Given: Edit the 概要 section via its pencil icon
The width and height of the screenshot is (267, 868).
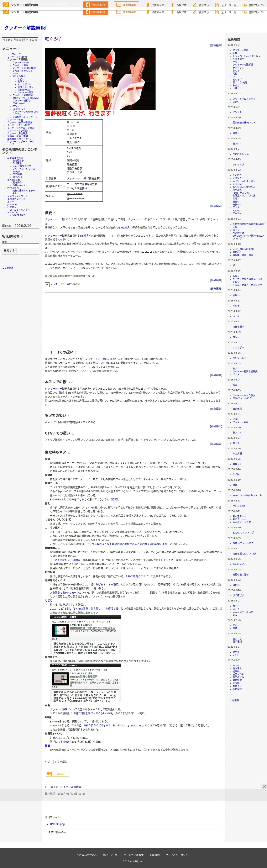Looking at the screenshot, I should (54, 213).
